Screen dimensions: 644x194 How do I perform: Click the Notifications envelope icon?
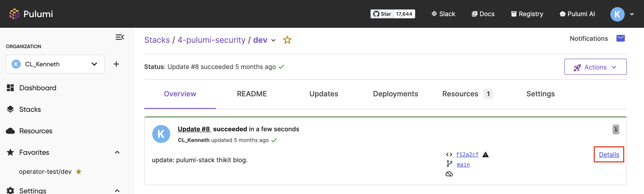[620, 38]
